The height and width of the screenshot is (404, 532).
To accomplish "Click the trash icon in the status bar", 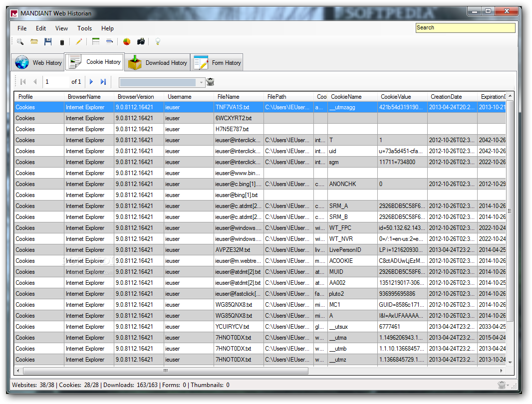I will coord(502,385).
